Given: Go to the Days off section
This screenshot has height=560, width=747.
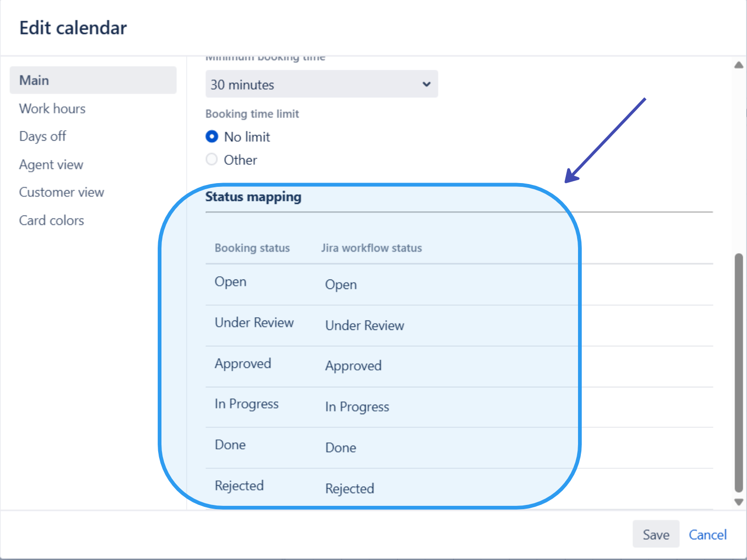Looking at the screenshot, I should coord(42,136).
